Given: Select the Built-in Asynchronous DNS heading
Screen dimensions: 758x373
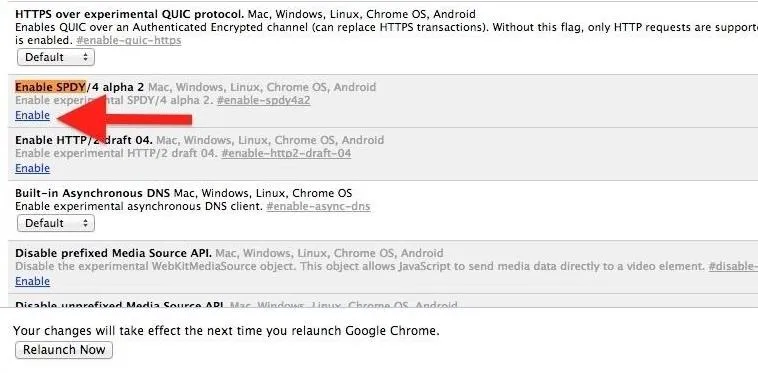Looking at the screenshot, I should point(92,193).
